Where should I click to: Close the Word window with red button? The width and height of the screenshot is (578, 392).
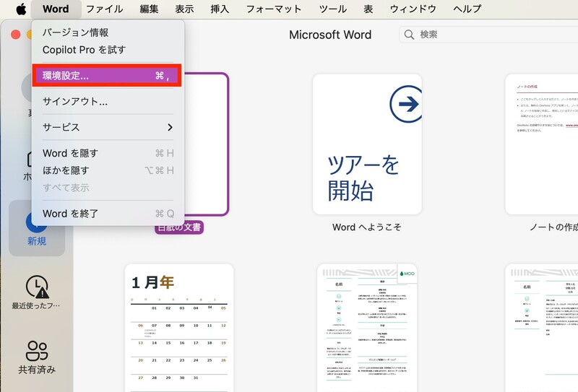pos(15,35)
